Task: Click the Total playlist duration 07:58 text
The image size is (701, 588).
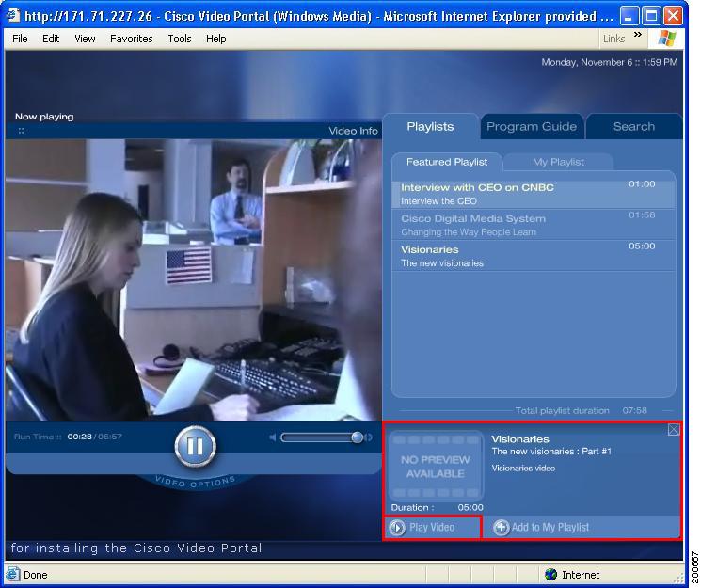Action: (x=581, y=410)
